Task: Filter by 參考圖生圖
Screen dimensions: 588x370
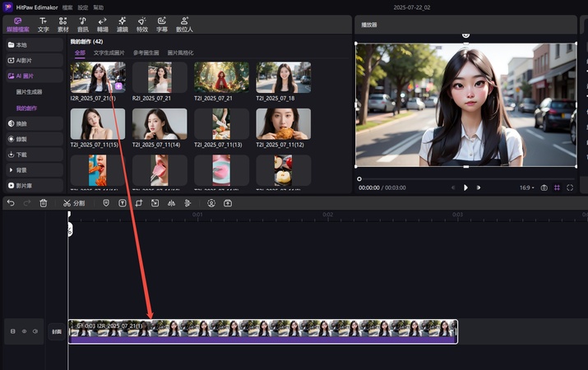Action: point(146,53)
